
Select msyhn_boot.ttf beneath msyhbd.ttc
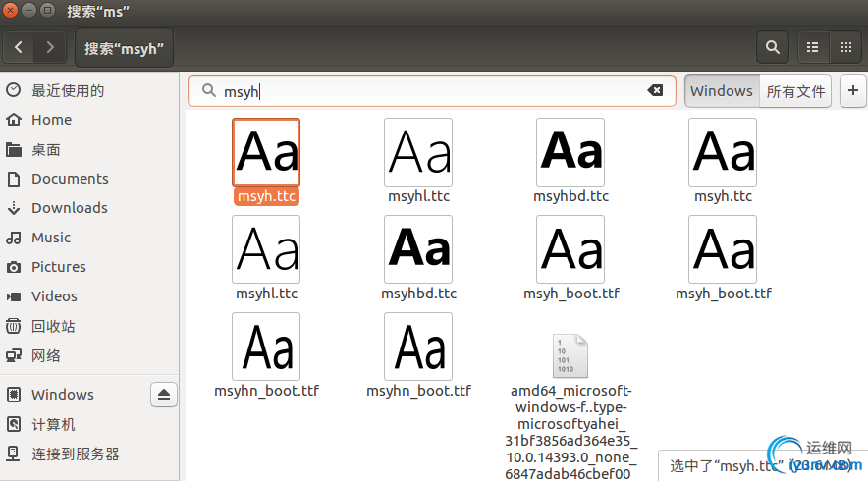(x=418, y=356)
